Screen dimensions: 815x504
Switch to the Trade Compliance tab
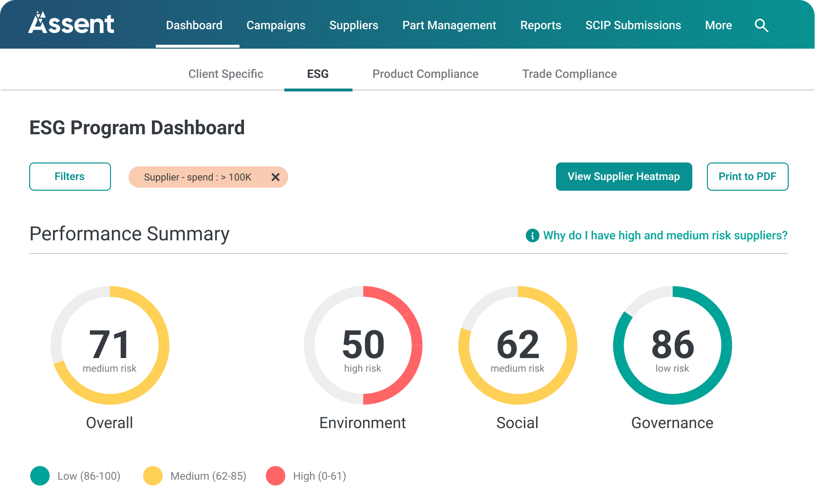[570, 74]
